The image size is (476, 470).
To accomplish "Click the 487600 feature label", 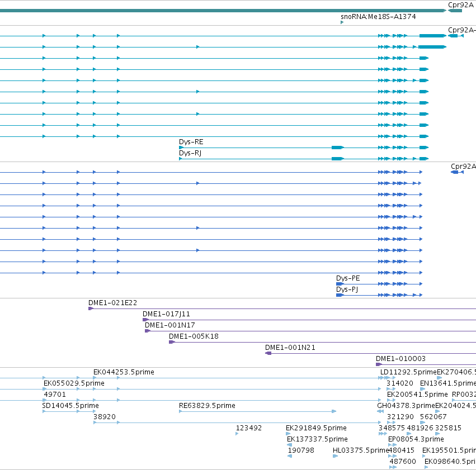I will click(x=403, y=462).
